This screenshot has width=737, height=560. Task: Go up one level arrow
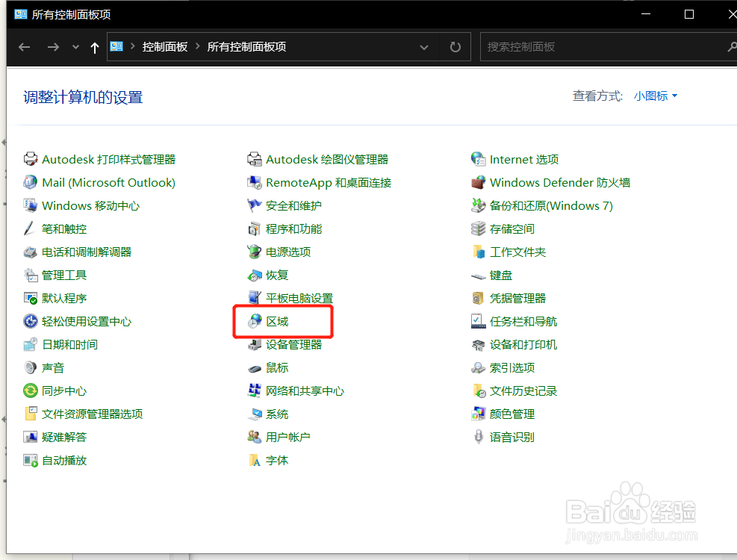coord(95,47)
